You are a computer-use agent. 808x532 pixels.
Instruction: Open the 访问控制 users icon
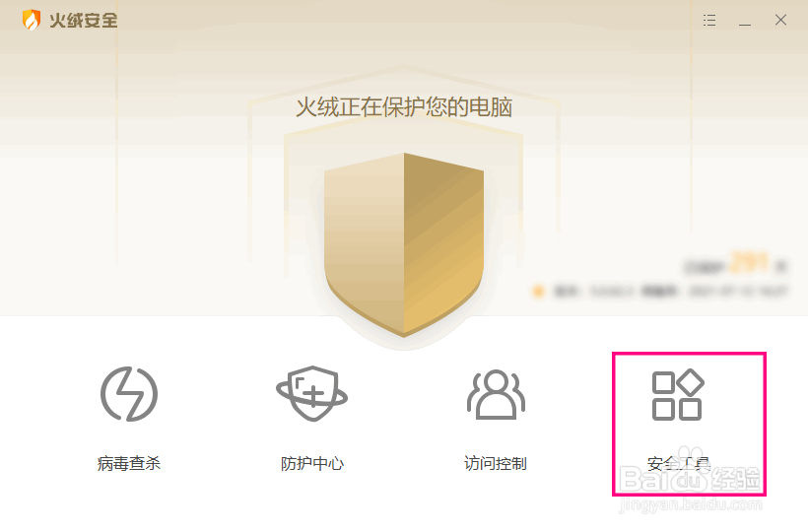coord(496,394)
